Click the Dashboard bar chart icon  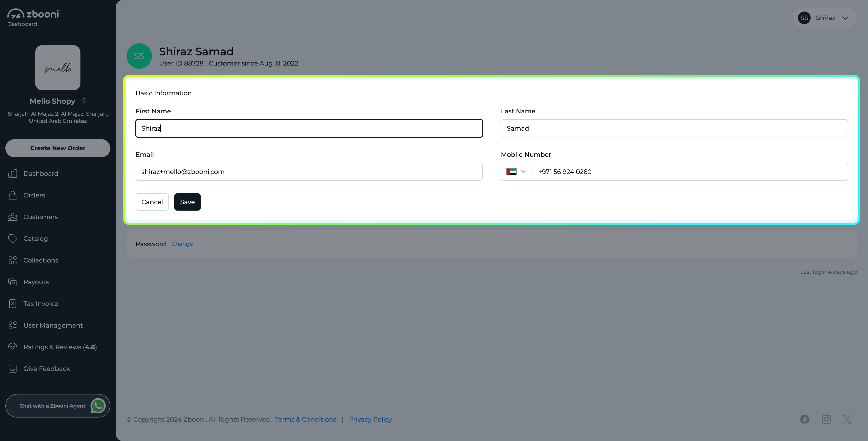click(x=13, y=174)
